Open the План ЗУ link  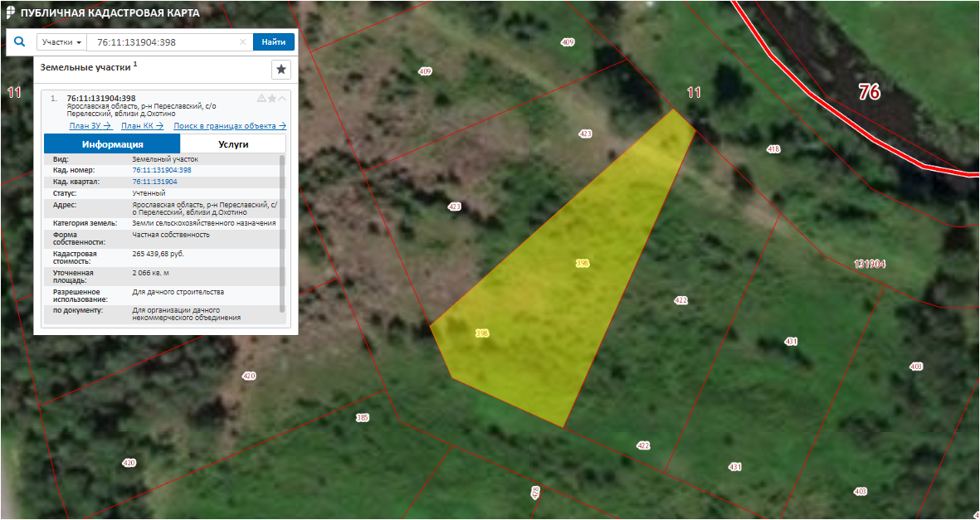click(x=90, y=125)
